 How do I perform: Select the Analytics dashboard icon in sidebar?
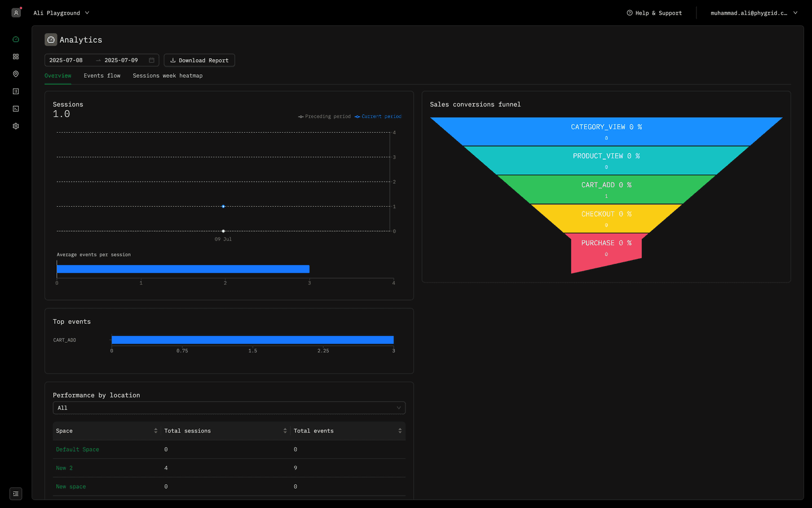click(x=15, y=39)
